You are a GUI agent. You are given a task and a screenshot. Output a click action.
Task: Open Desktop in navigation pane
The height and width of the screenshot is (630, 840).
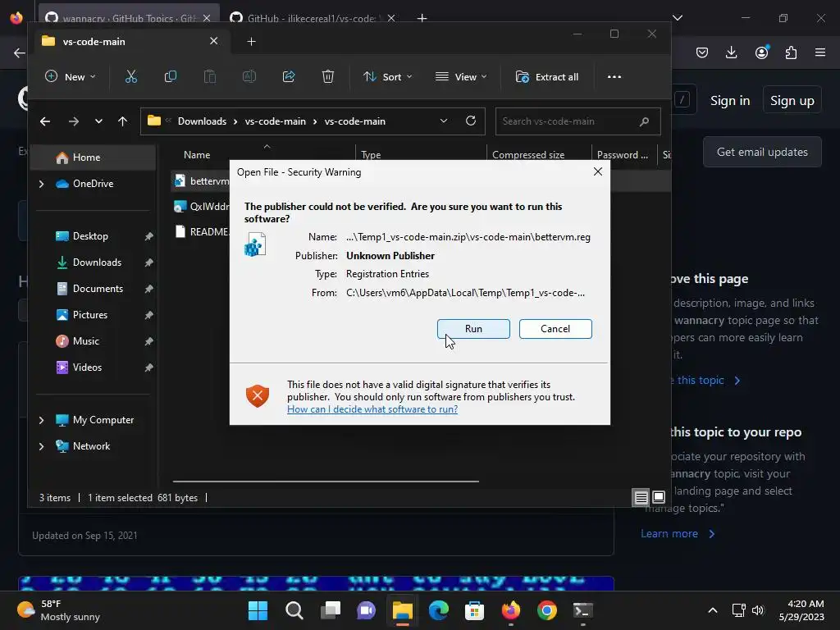click(90, 236)
